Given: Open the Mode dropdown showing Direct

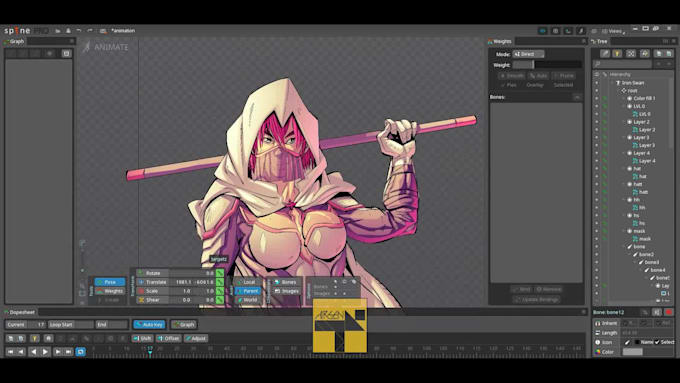Looking at the screenshot, I should (528, 54).
